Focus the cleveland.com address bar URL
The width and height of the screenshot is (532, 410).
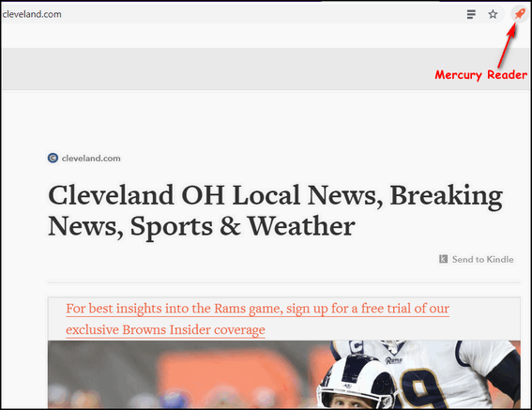point(32,14)
